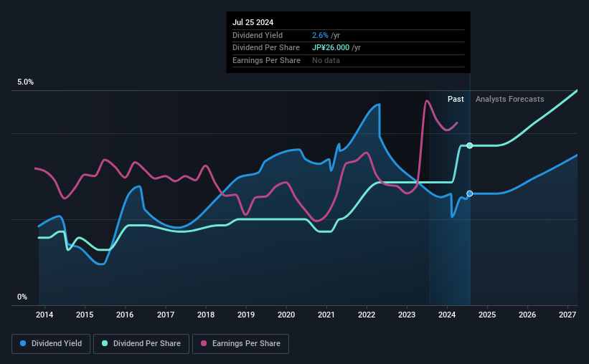Click 'No data' in Earnings row
The image size is (589, 364).
[x=326, y=60]
